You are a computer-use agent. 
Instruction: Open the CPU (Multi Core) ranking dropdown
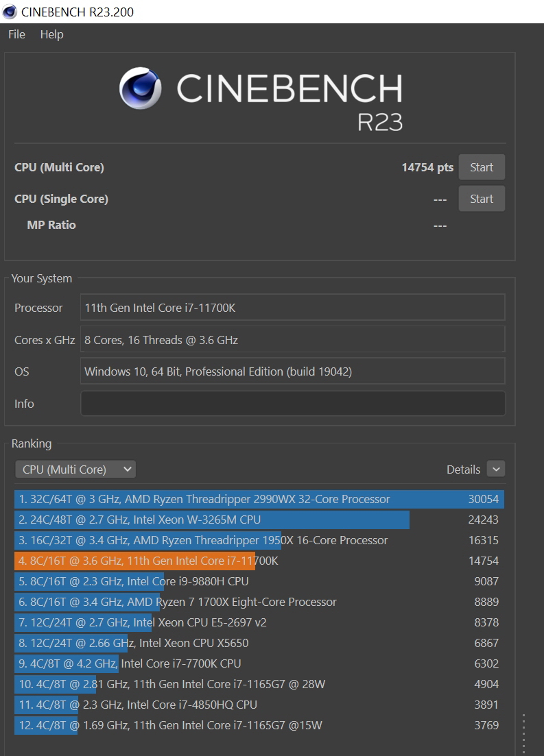pos(75,470)
